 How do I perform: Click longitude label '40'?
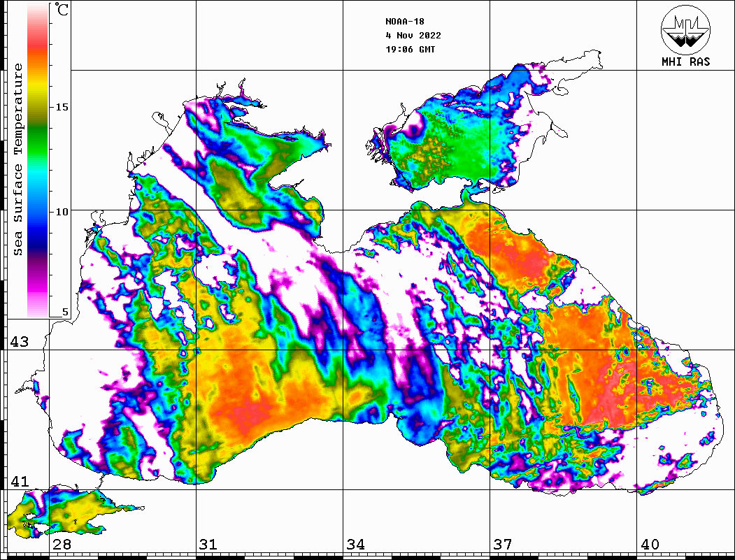(x=650, y=545)
